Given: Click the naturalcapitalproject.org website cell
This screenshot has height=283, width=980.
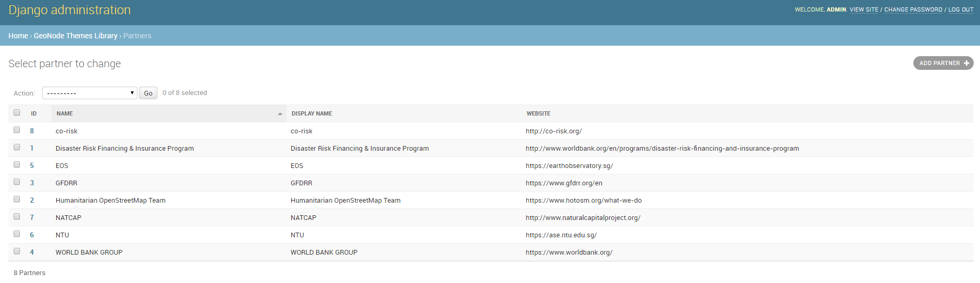Looking at the screenshot, I should pyautogui.click(x=583, y=217).
